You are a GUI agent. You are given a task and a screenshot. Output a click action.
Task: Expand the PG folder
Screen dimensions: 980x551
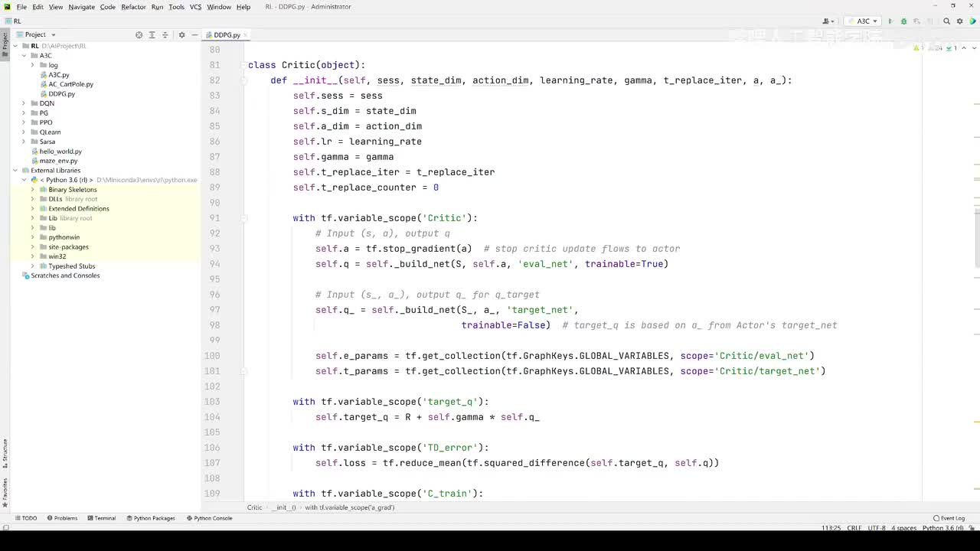point(24,113)
